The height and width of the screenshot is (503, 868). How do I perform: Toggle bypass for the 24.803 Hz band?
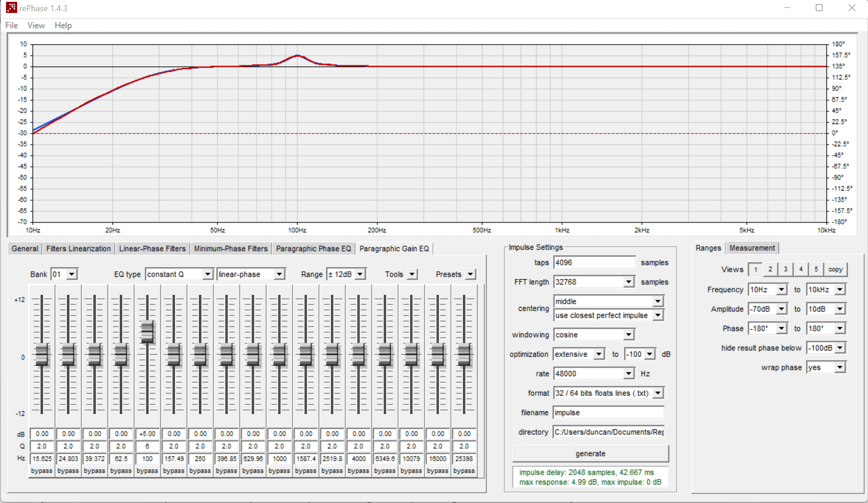pos(68,471)
